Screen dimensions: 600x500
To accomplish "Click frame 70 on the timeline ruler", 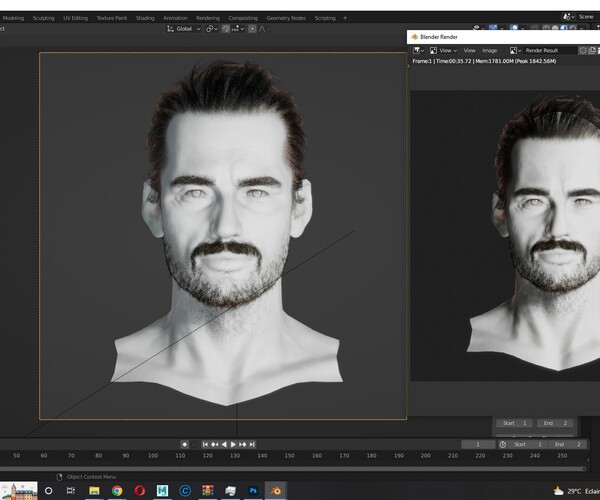I will point(71,456).
